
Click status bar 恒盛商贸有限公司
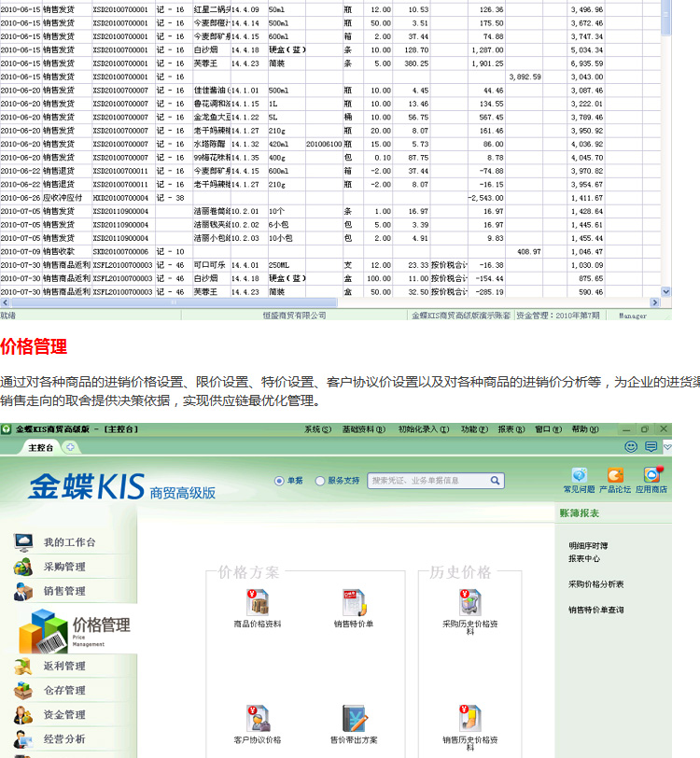pyautogui.click(x=294, y=316)
